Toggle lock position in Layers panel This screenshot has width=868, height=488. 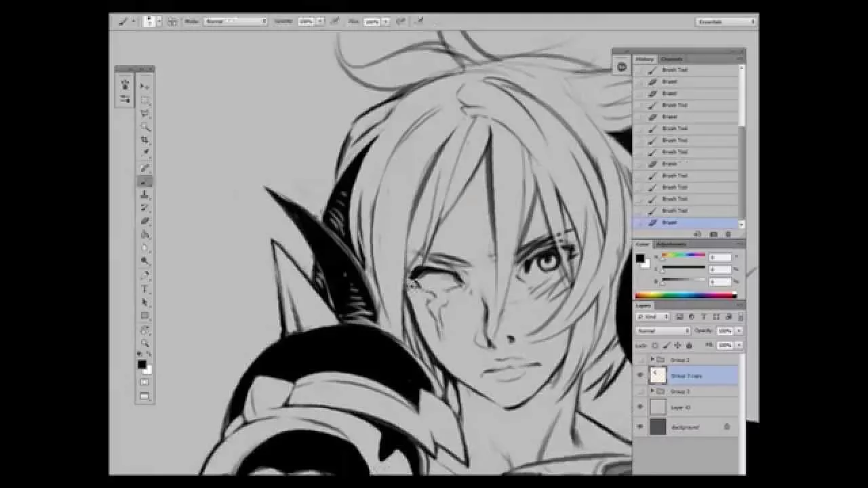(x=677, y=345)
